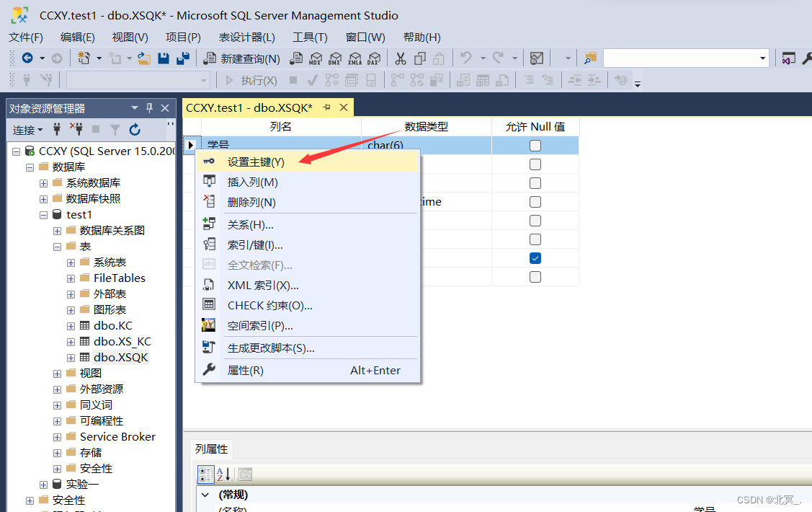Click the DMX query icon
Screen dimensions: 812x512
click(335, 58)
